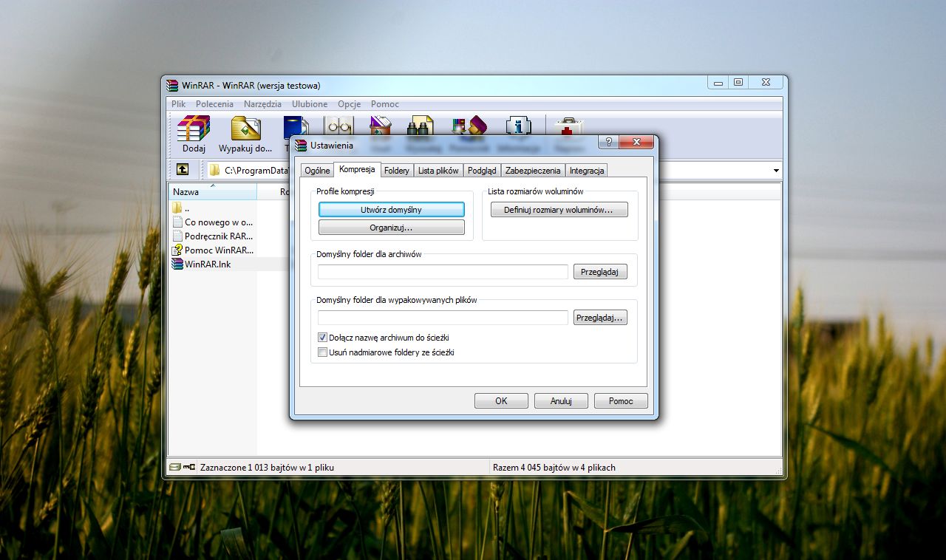Sort file list by the Nazwa column header
The height and width of the screenshot is (560, 946).
pyautogui.click(x=212, y=192)
